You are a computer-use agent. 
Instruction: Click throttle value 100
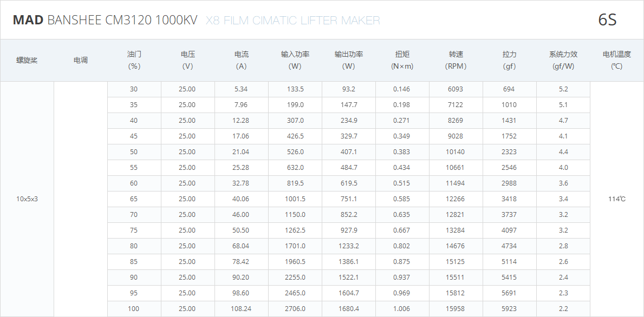tap(134, 309)
